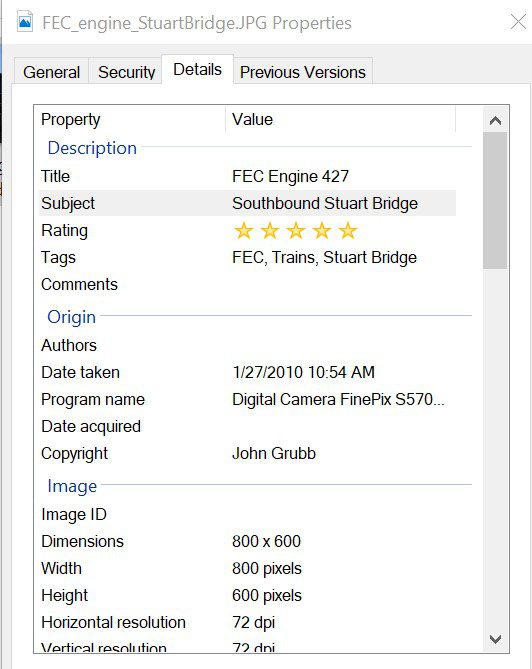The height and width of the screenshot is (669, 532).
Task: Select the Copyright property label
Action: [74, 454]
